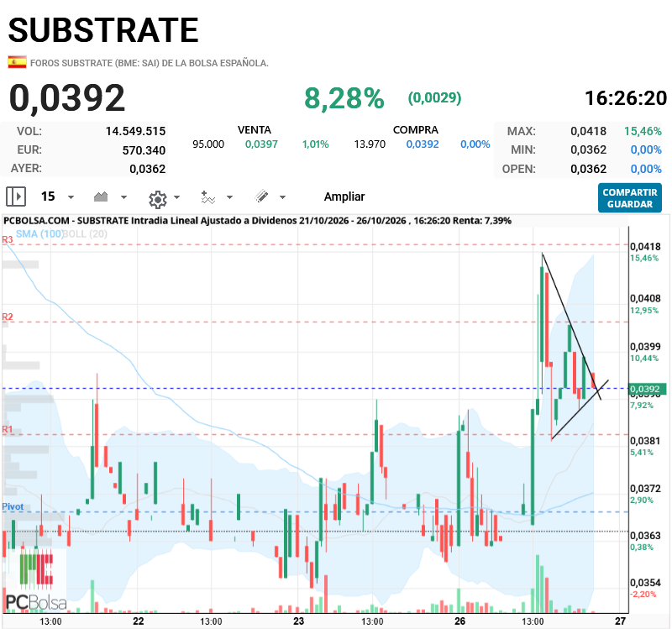672x629 pixels.
Task: Click the MAX percentage 15,46%
Action: point(643,131)
